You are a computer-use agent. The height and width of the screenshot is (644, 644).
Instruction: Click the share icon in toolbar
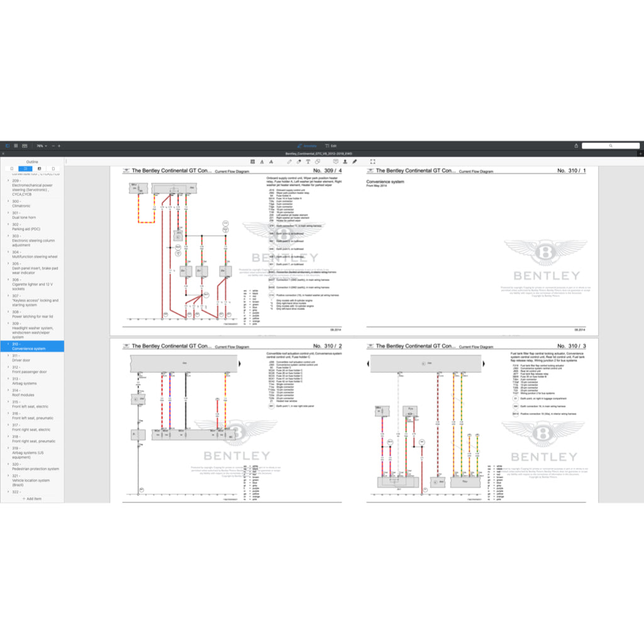pyautogui.click(x=576, y=145)
